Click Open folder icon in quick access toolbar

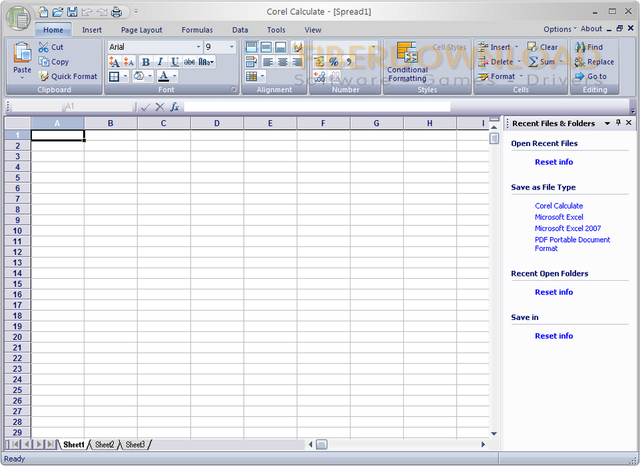tap(58, 12)
